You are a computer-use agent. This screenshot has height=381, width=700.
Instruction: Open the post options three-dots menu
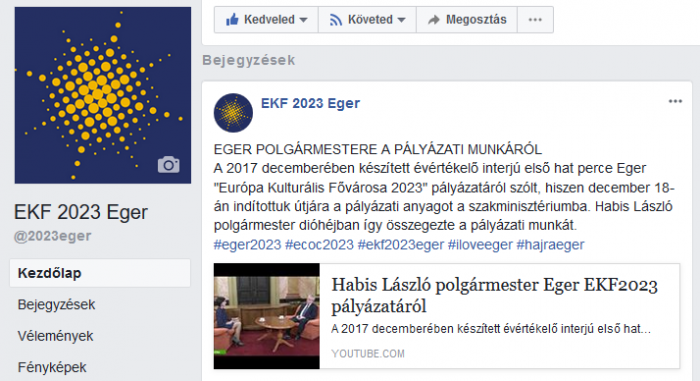tap(675, 101)
